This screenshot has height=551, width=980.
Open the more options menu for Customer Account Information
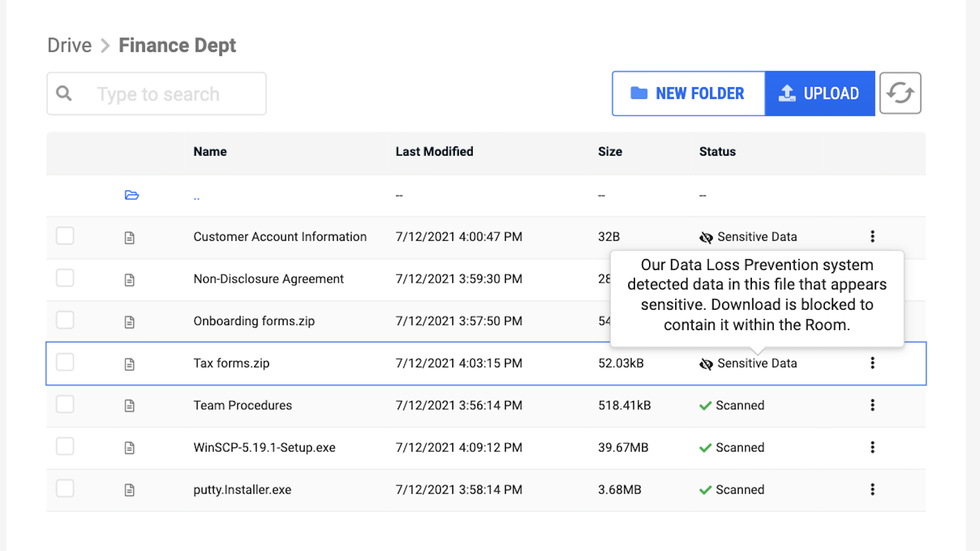coord(872,236)
